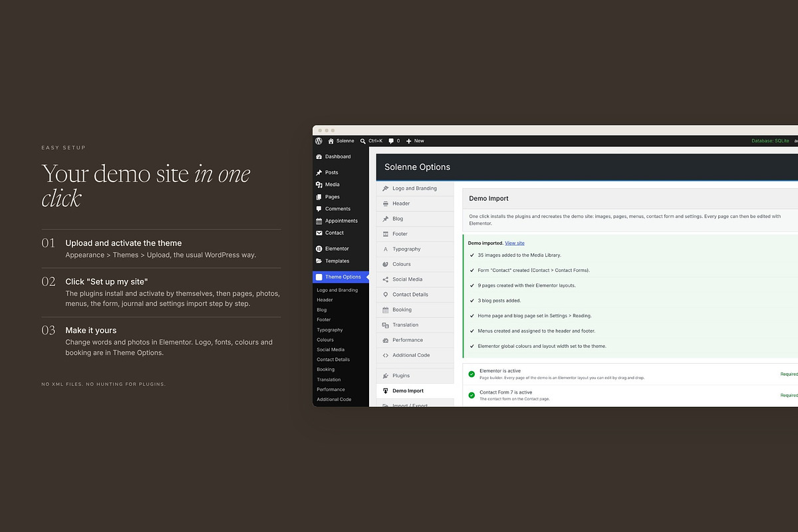Screen dimensions: 798x532
Task: Open Additional Code in the black sidebar submenu
Action: tap(334, 400)
